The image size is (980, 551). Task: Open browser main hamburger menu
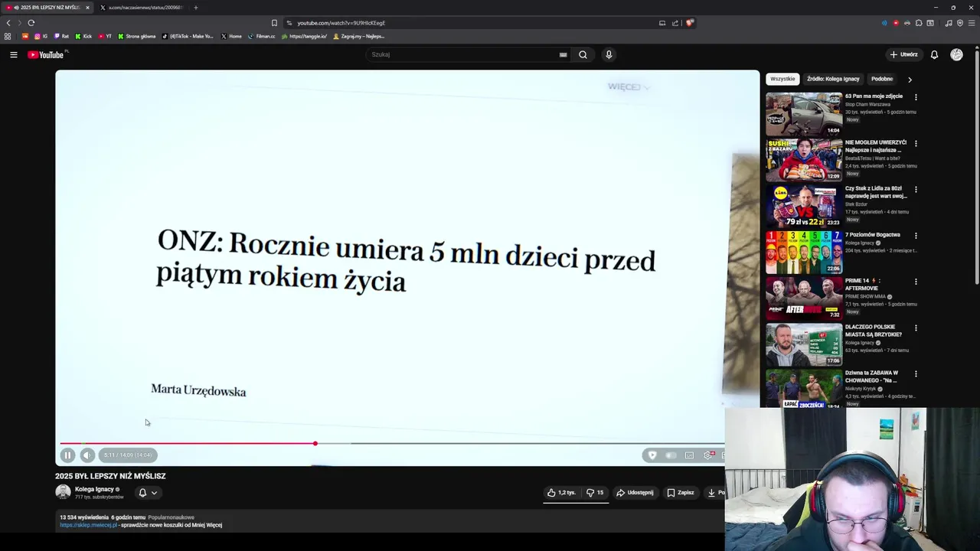pyautogui.click(x=972, y=23)
